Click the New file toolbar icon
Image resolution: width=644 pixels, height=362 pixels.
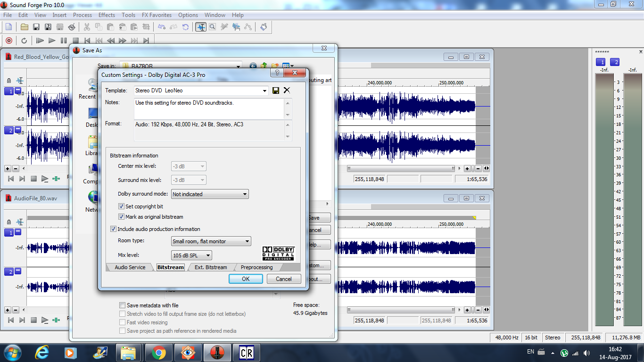pos(8,27)
